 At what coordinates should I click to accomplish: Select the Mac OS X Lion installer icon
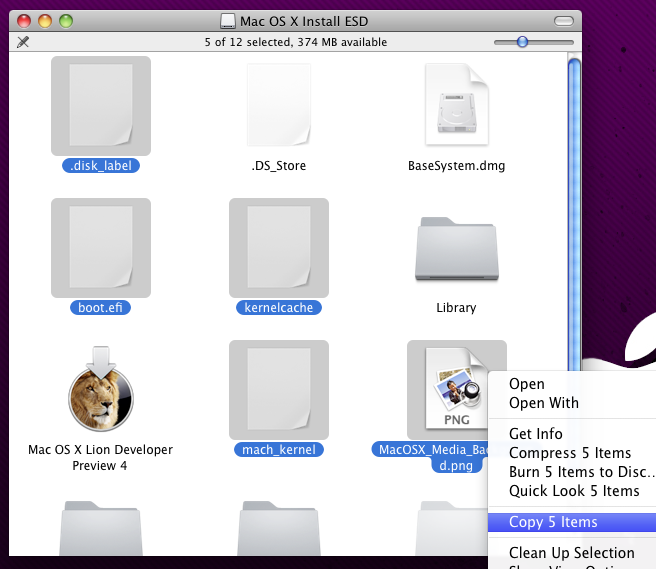click(x=101, y=389)
